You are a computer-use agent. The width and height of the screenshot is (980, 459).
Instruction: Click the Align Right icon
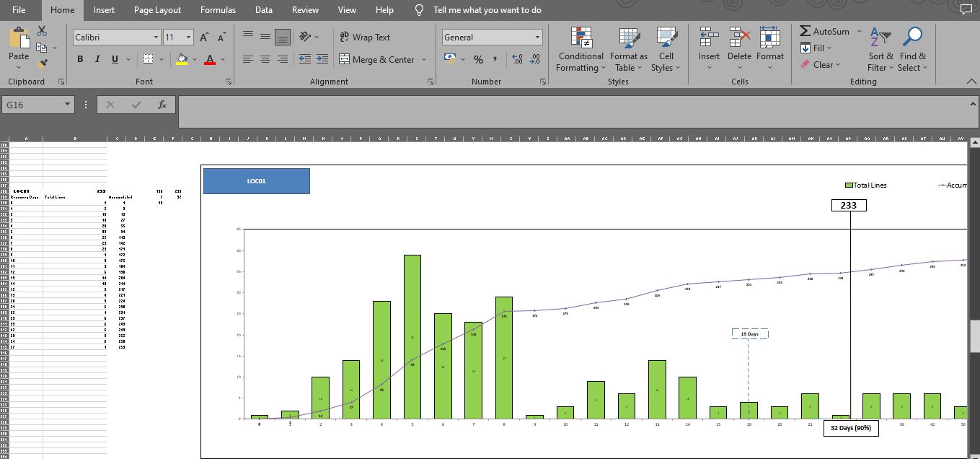tap(283, 59)
